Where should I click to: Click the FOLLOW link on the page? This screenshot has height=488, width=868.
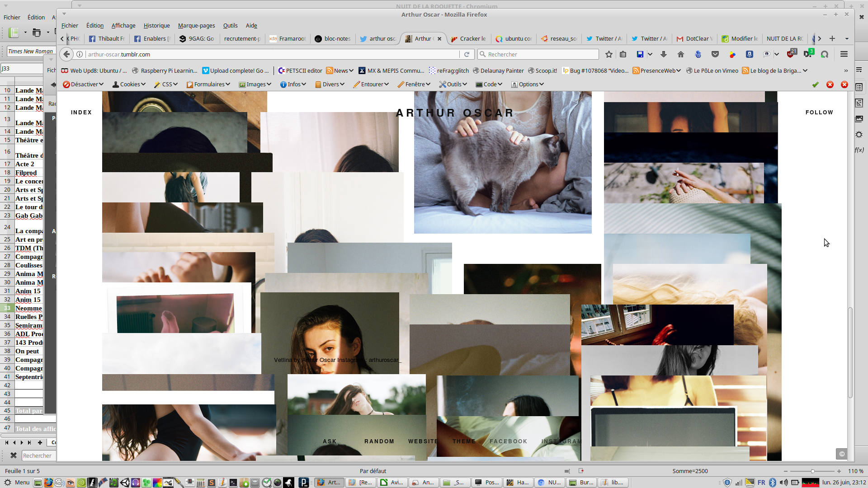coord(819,113)
